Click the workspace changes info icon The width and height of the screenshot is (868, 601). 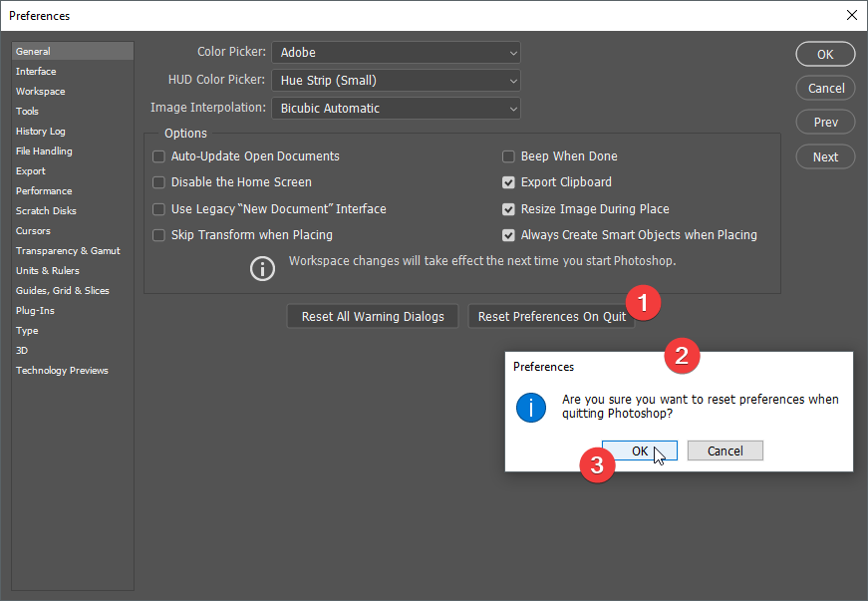(x=262, y=268)
